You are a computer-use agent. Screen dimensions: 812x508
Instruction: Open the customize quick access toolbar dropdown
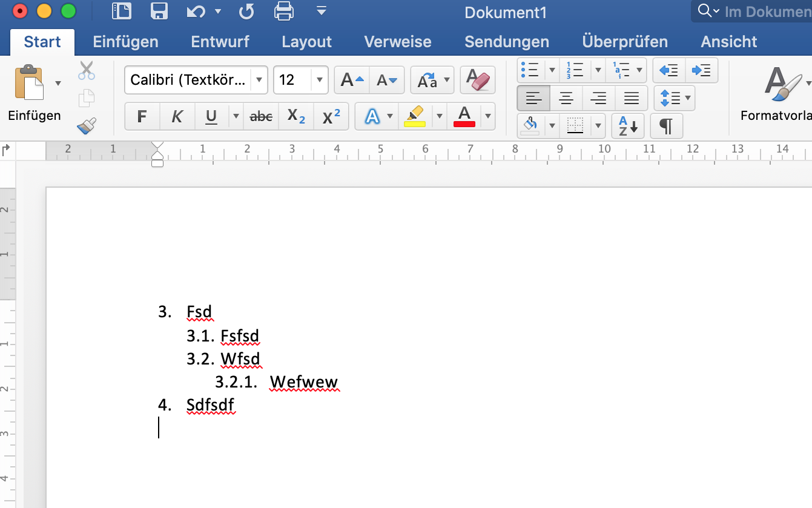click(x=322, y=11)
